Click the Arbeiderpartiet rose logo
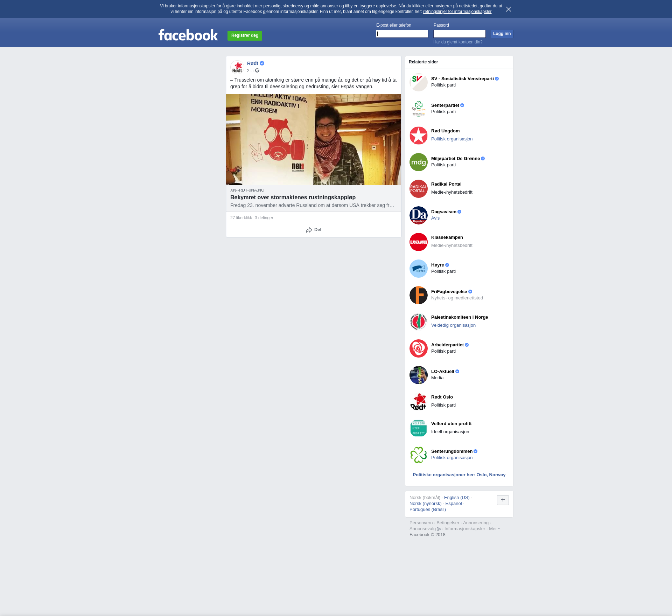 (x=419, y=348)
